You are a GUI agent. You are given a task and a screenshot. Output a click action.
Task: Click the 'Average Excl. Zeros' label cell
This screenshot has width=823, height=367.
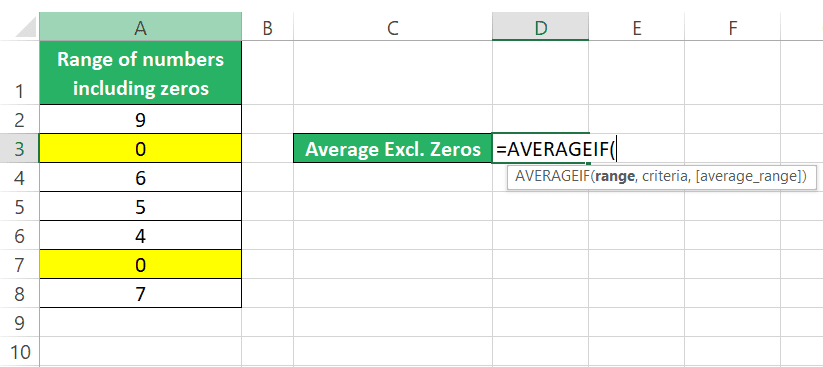(393, 149)
